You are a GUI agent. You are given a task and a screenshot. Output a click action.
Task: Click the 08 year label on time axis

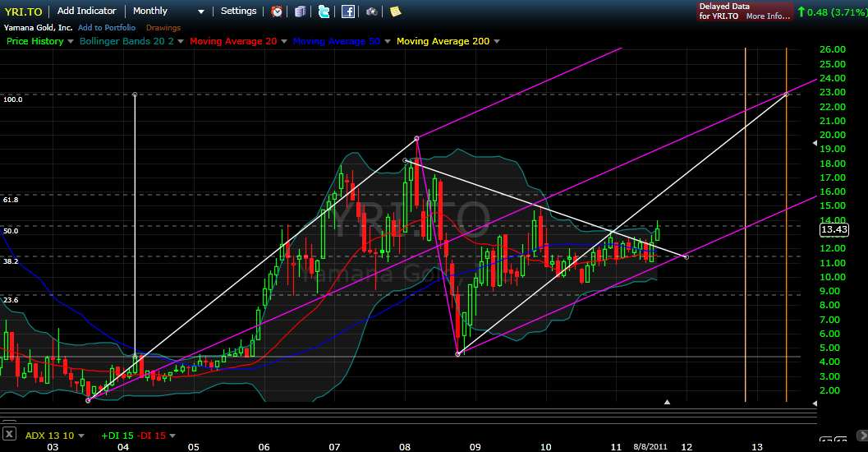tap(405, 446)
